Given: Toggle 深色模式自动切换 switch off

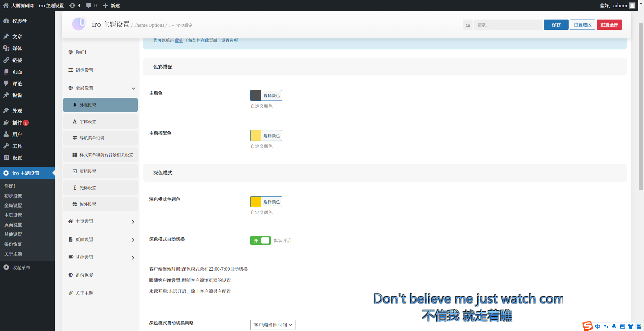Looking at the screenshot, I should click(x=260, y=240).
